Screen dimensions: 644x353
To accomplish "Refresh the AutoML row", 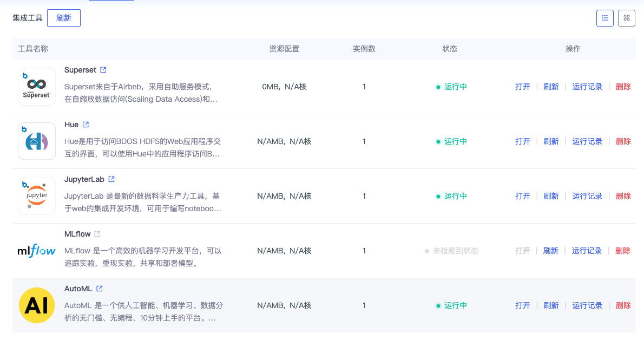I will [x=551, y=305].
